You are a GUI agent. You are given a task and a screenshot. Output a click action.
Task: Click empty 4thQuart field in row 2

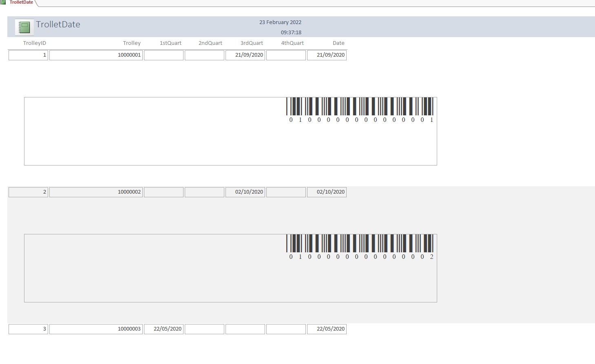click(x=286, y=192)
